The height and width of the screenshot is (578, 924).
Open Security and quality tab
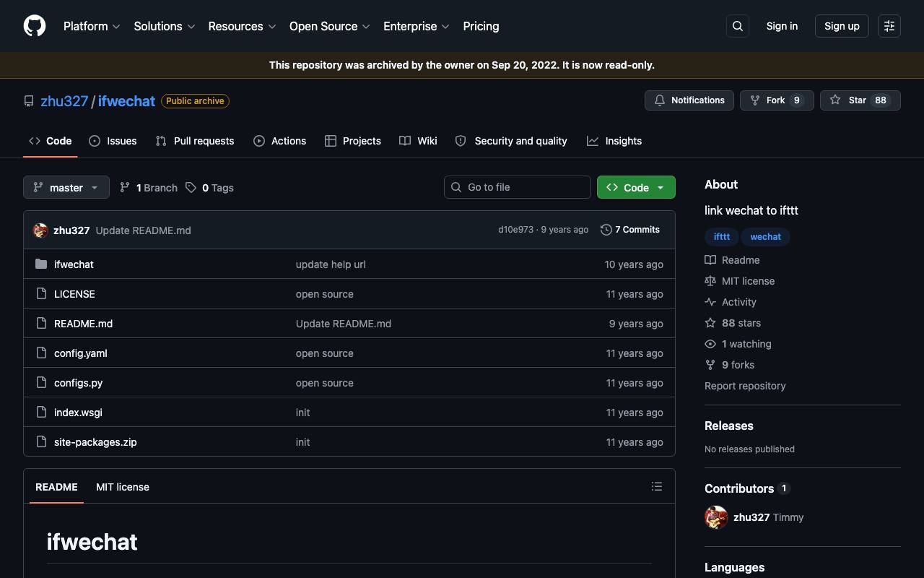click(x=511, y=141)
